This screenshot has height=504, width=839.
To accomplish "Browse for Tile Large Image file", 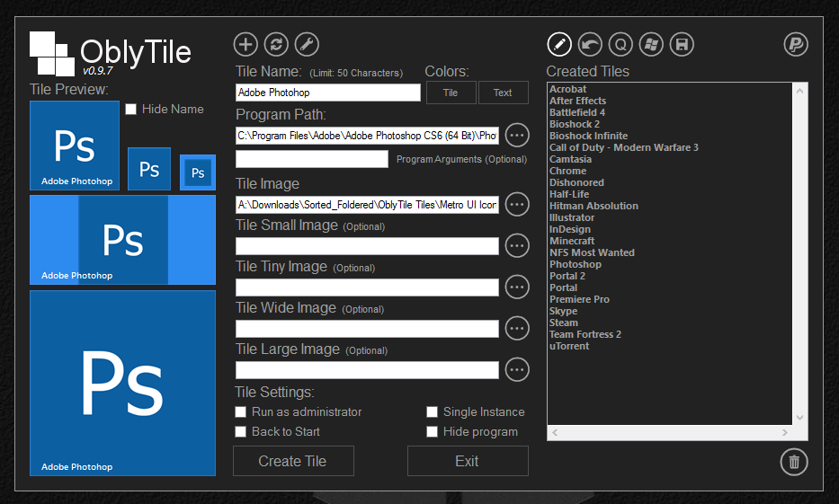I will (x=517, y=370).
